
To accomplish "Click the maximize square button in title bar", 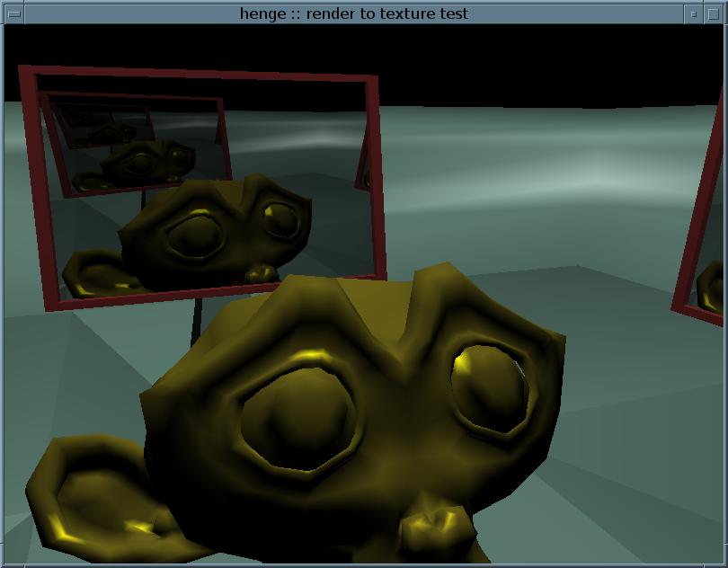I will click(x=714, y=14).
